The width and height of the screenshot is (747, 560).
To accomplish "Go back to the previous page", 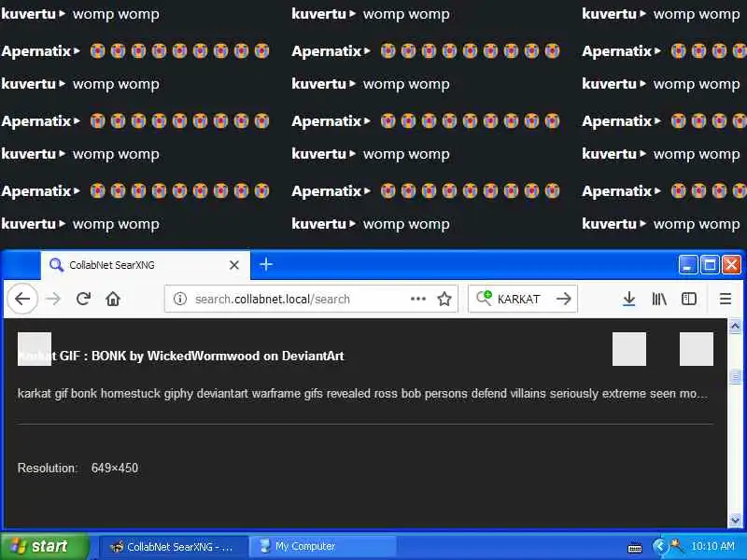I will click(x=22, y=299).
